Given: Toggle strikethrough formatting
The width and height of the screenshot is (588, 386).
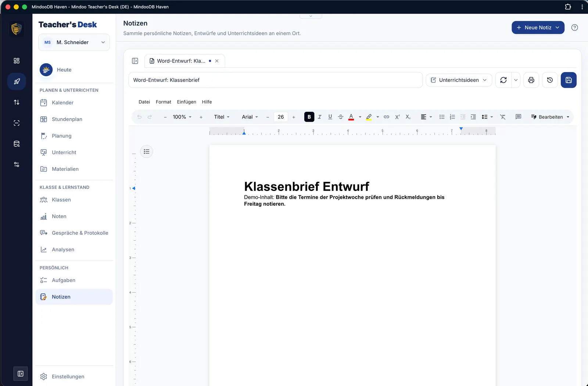Looking at the screenshot, I should (341, 117).
